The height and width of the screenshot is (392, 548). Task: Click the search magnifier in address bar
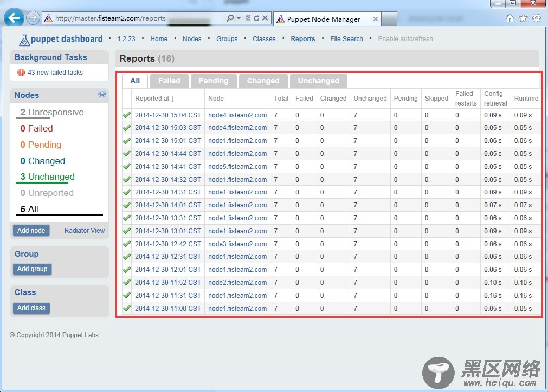click(230, 18)
